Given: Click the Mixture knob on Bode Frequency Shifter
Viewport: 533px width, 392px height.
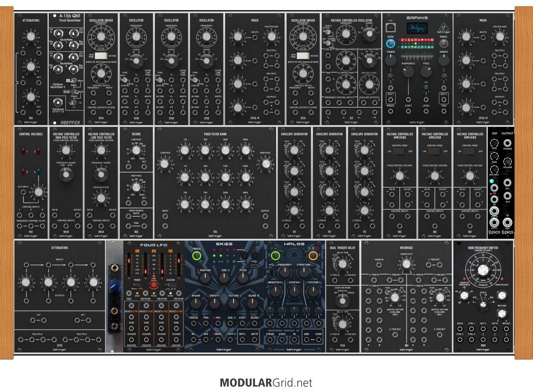Looking at the screenshot, I should 501,313.
